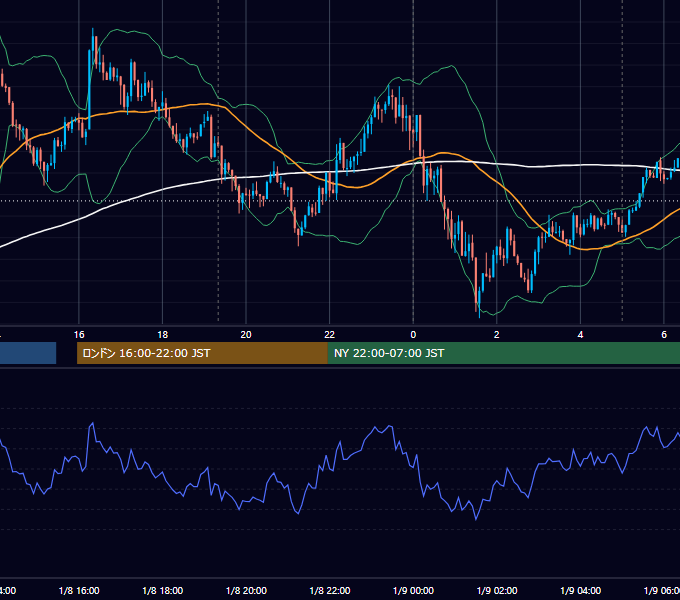This screenshot has width=680, height=600.
Task: Click the 16 hour label on chart axis
Action: pos(79,335)
